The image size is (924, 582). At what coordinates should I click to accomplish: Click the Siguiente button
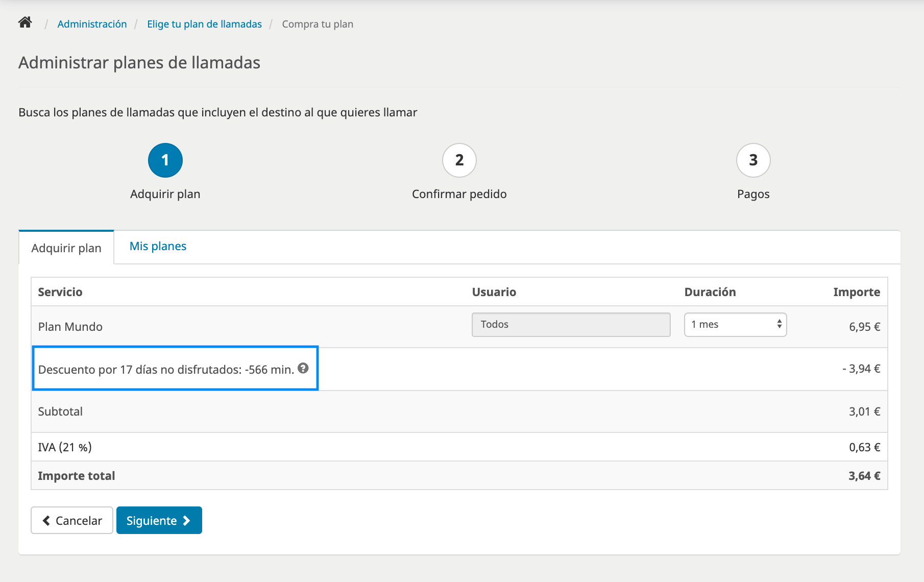pyautogui.click(x=159, y=520)
